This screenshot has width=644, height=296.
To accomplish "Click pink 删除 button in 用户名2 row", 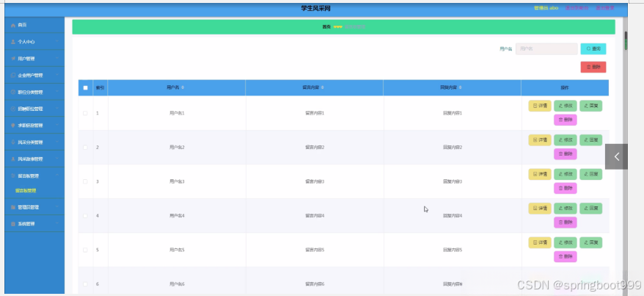I will click(565, 154).
